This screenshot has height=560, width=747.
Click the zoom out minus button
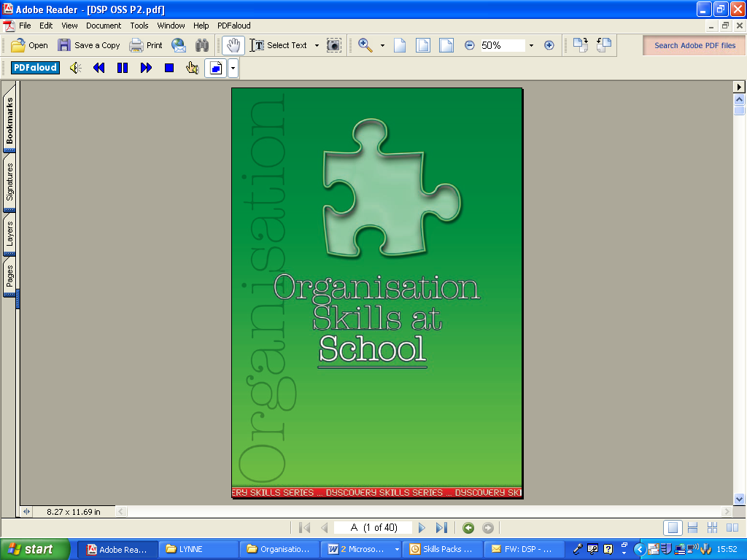pyautogui.click(x=470, y=45)
